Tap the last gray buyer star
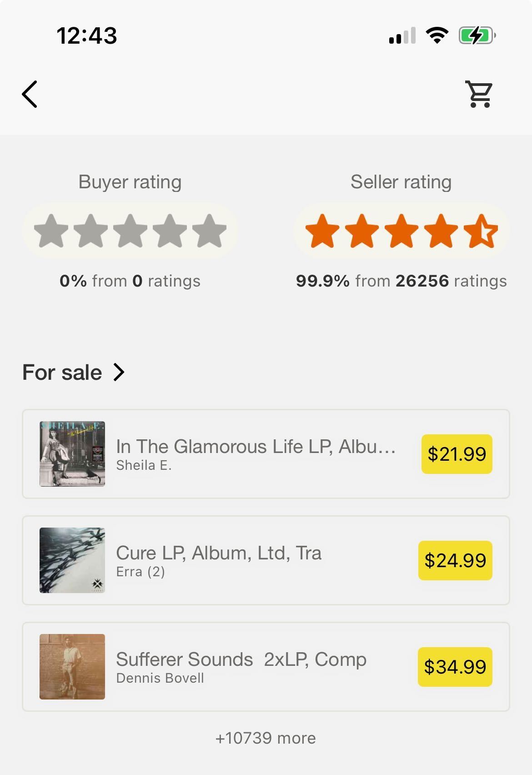The image size is (532, 775). coord(209,231)
